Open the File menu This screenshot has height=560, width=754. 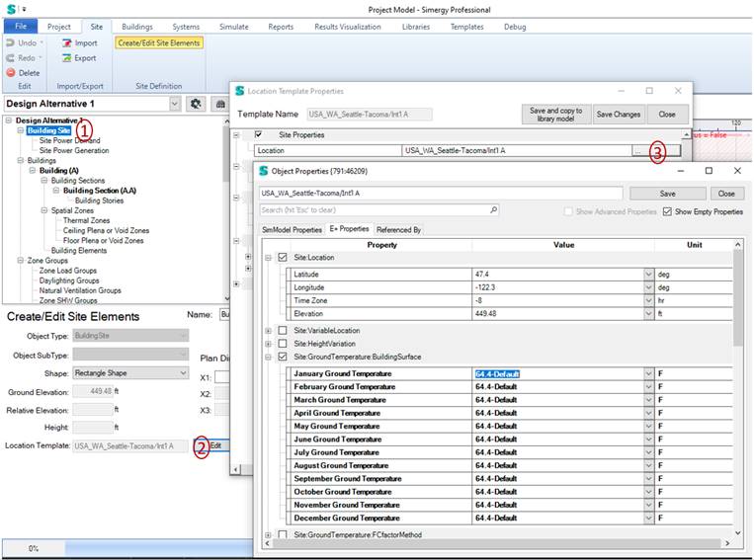point(20,27)
